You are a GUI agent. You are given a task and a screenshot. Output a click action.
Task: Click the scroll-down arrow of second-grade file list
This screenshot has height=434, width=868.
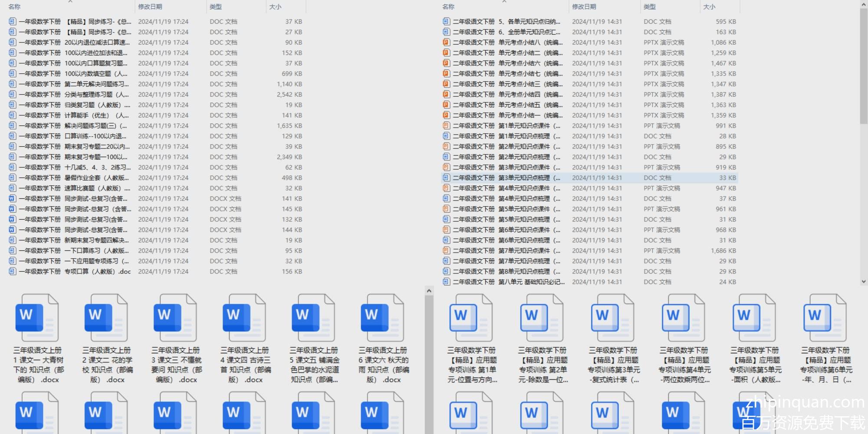pos(863,282)
